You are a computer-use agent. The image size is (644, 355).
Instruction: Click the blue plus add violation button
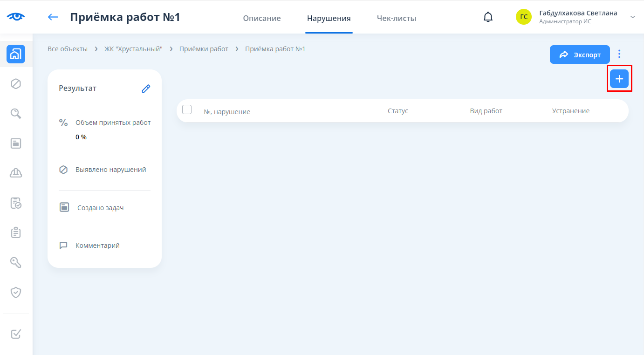tap(619, 79)
